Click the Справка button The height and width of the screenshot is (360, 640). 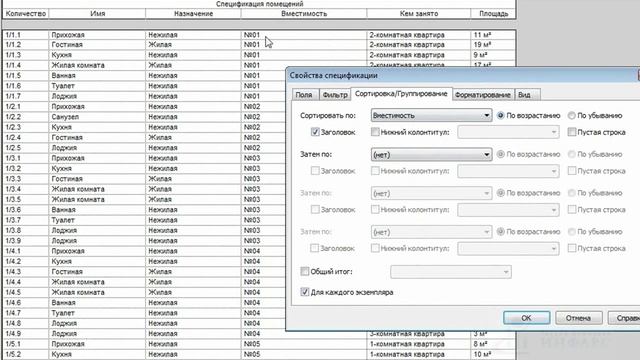pos(624,318)
